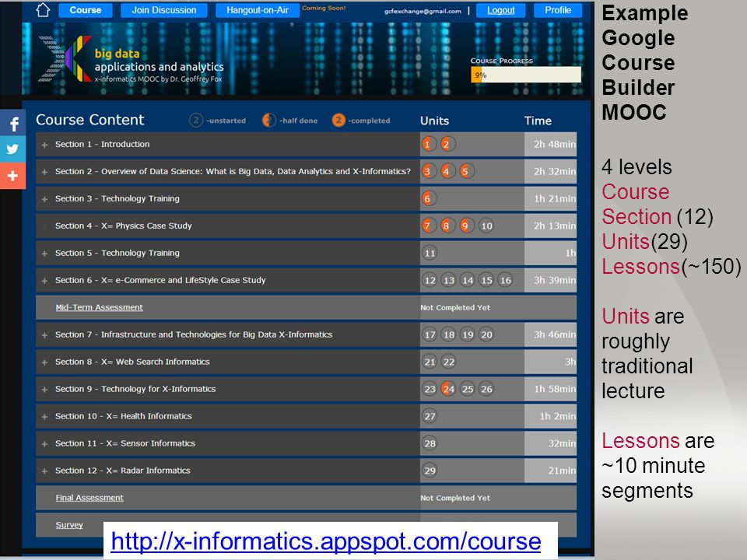Open the Profile button
Screen dimensions: 747x560
(558, 10)
